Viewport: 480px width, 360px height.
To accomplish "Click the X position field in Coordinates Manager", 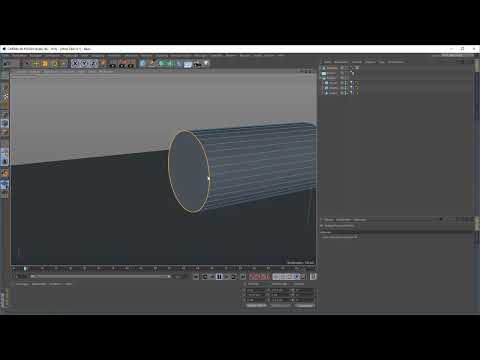I will coord(256,290).
